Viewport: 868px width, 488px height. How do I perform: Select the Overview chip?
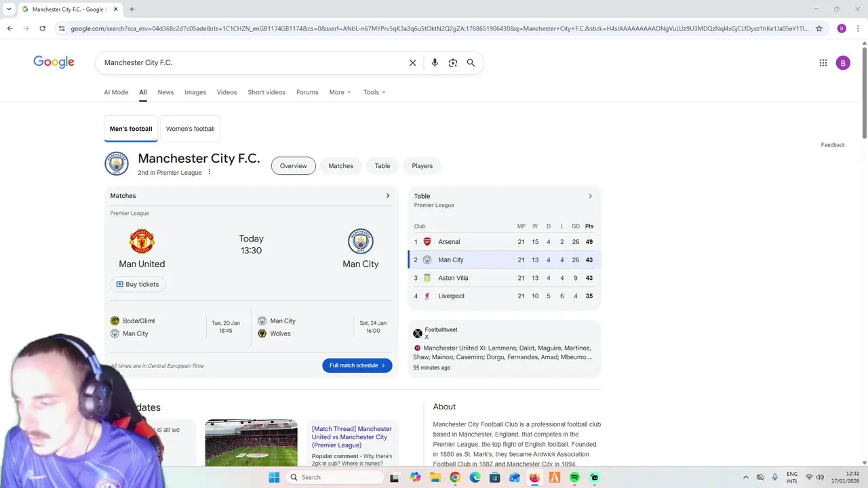coord(294,166)
